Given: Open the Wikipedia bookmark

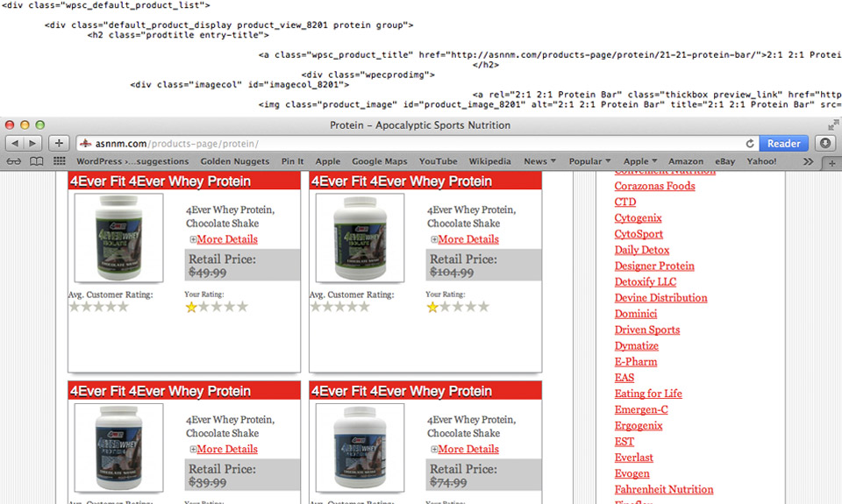Looking at the screenshot, I should (489, 161).
